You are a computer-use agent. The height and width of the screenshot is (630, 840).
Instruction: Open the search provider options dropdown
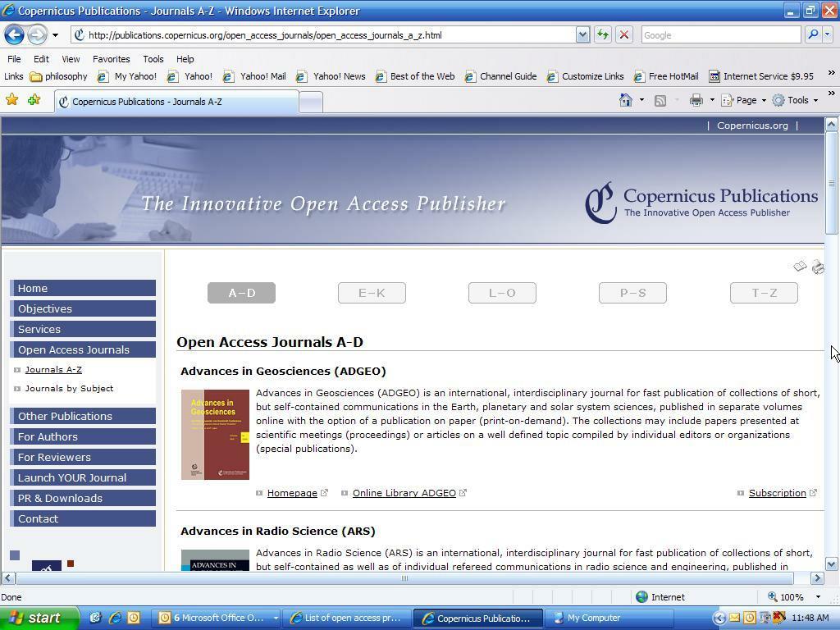(x=827, y=34)
